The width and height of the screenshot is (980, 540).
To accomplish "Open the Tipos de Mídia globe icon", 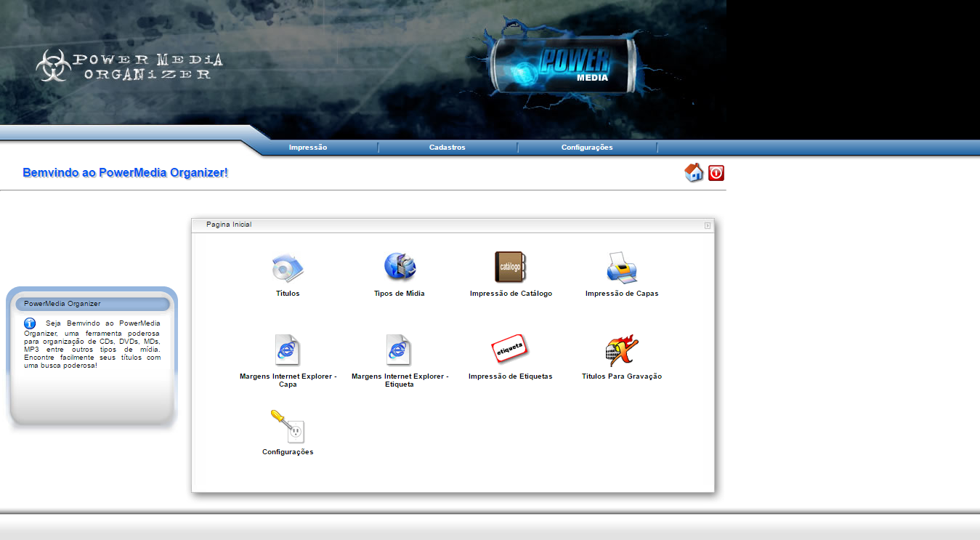I will click(400, 267).
